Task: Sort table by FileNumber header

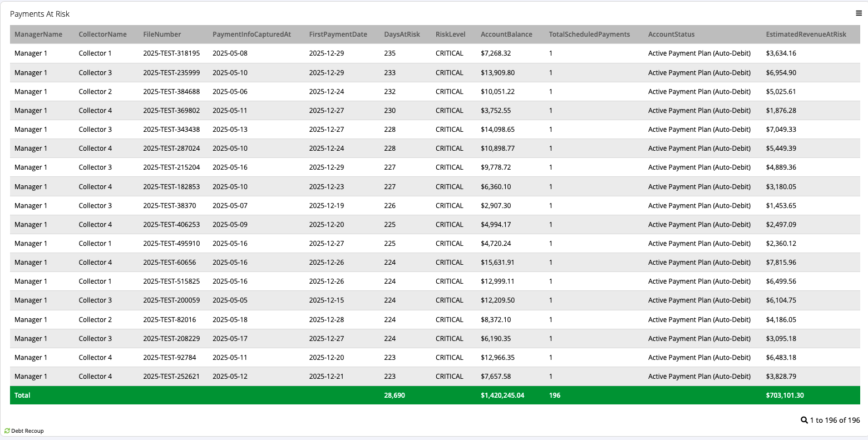Action: (162, 34)
